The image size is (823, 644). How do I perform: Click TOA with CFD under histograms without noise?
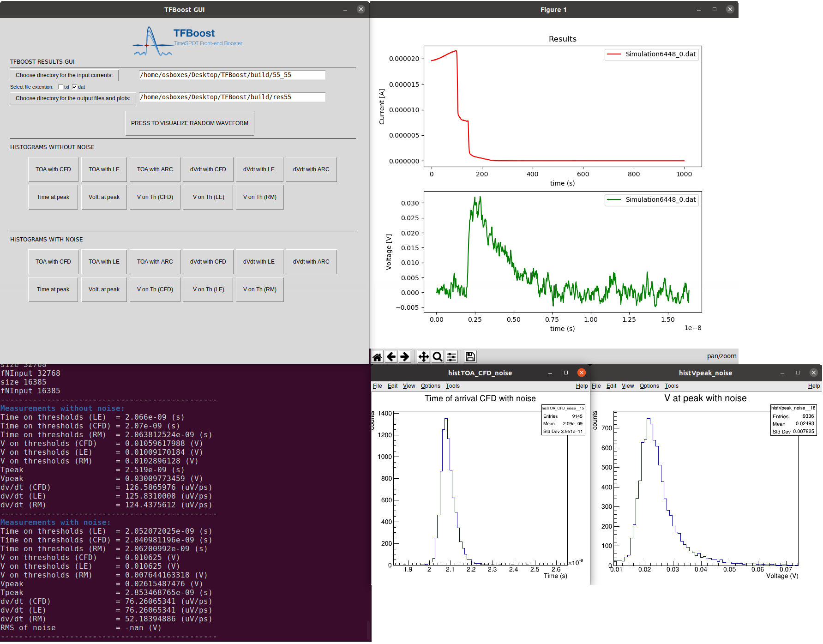click(53, 169)
